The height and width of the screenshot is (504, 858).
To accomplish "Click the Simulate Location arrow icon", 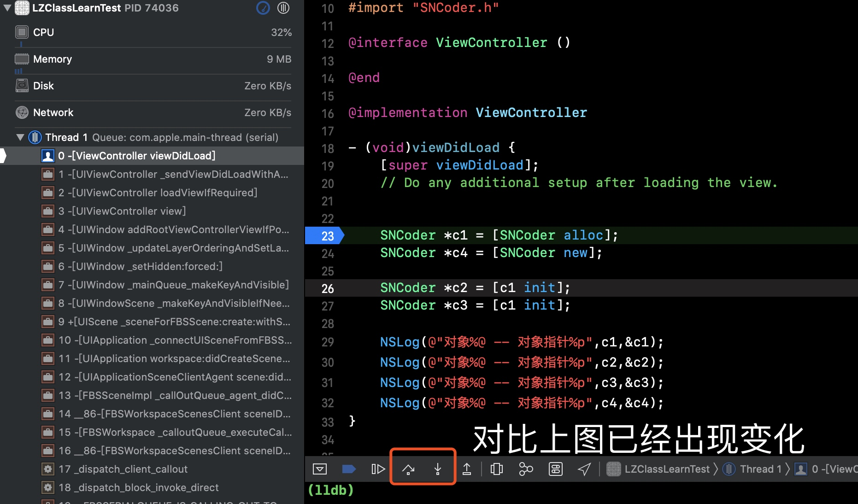I will (x=584, y=469).
